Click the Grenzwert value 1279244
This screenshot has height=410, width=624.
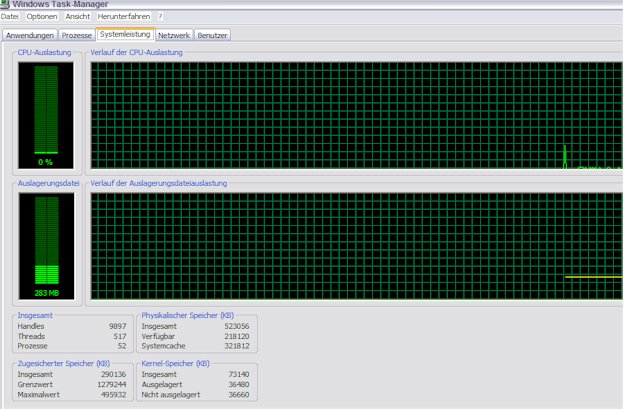(112, 385)
